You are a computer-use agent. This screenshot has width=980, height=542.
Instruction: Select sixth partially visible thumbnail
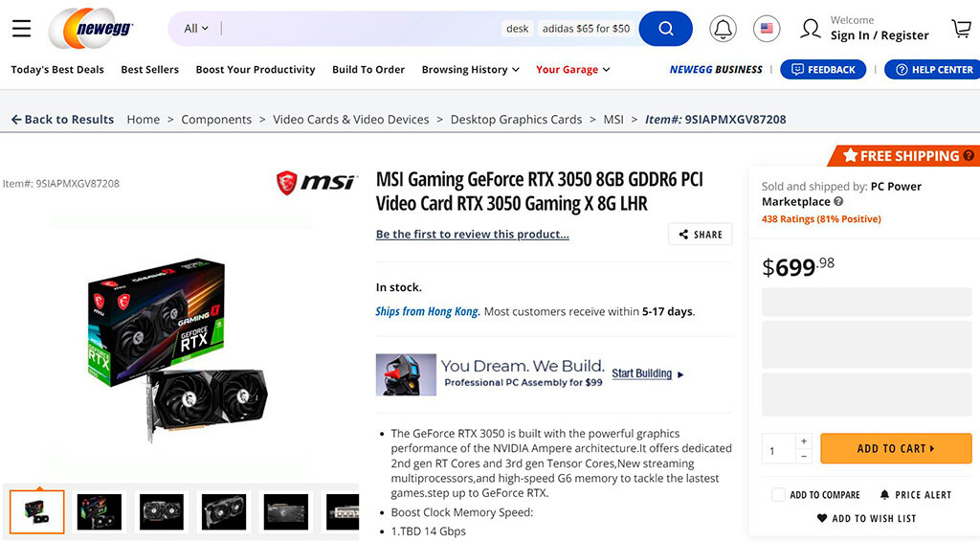coord(342,512)
